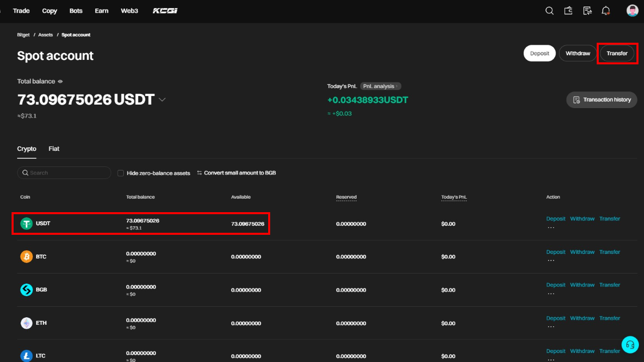Image resolution: width=644 pixels, height=362 pixels.
Task: Click Convert small amount to BGB
Action: point(236,173)
